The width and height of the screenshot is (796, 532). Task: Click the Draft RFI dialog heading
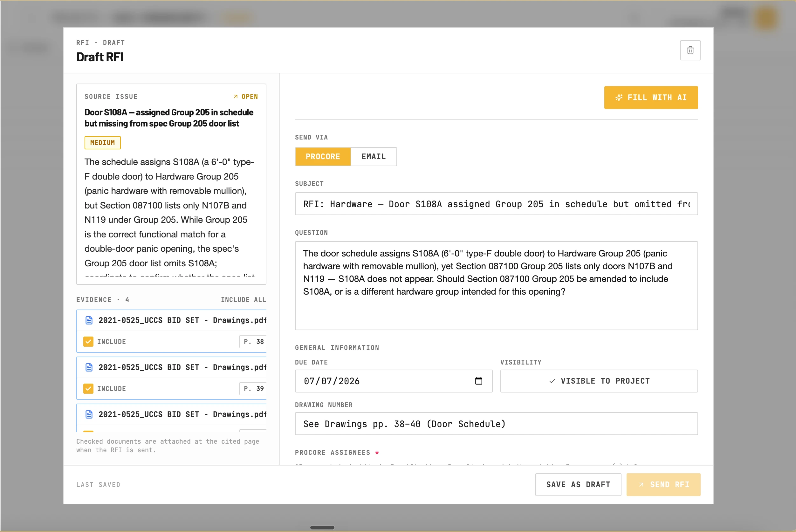click(99, 57)
